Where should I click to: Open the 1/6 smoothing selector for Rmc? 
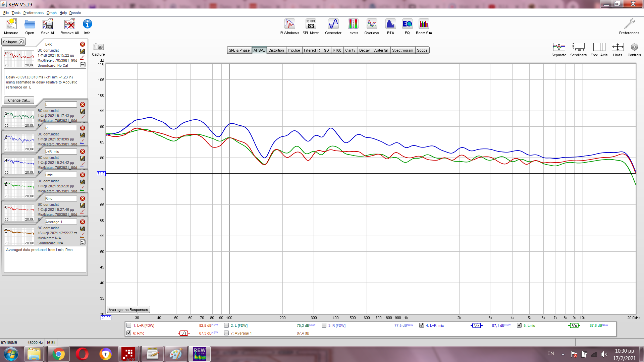pos(183,333)
